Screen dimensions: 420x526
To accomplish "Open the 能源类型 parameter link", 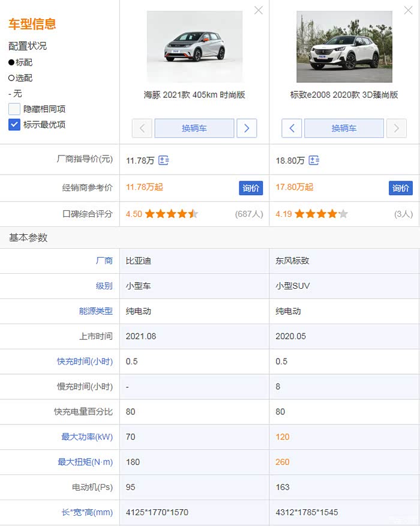I will [95, 311].
